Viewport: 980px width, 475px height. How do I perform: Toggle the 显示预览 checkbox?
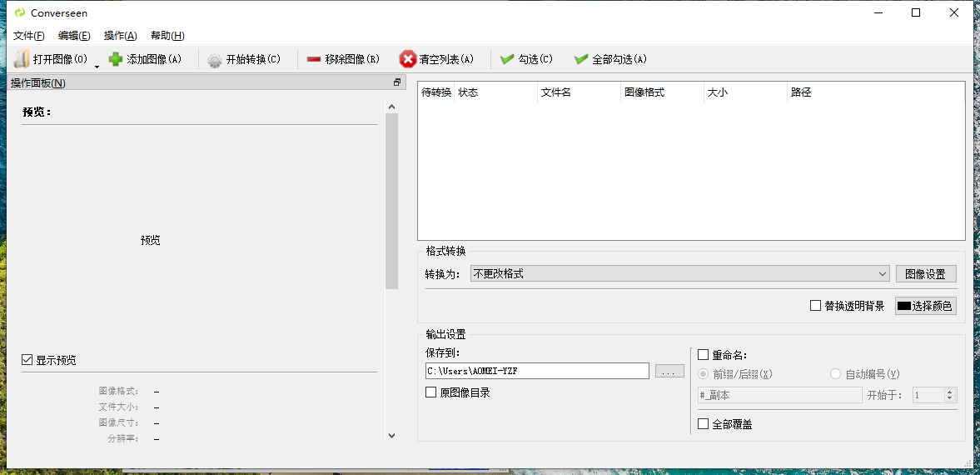click(x=27, y=360)
